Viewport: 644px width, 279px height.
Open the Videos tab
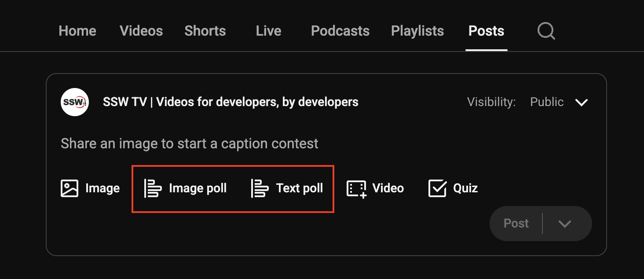tap(141, 31)
